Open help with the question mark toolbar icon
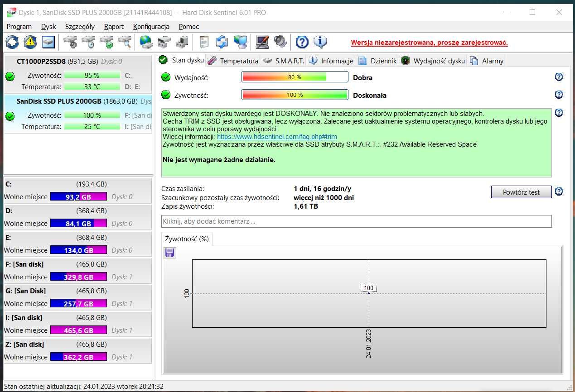The width and height of the screenshot is (575, 392). (x=302, y=43)
